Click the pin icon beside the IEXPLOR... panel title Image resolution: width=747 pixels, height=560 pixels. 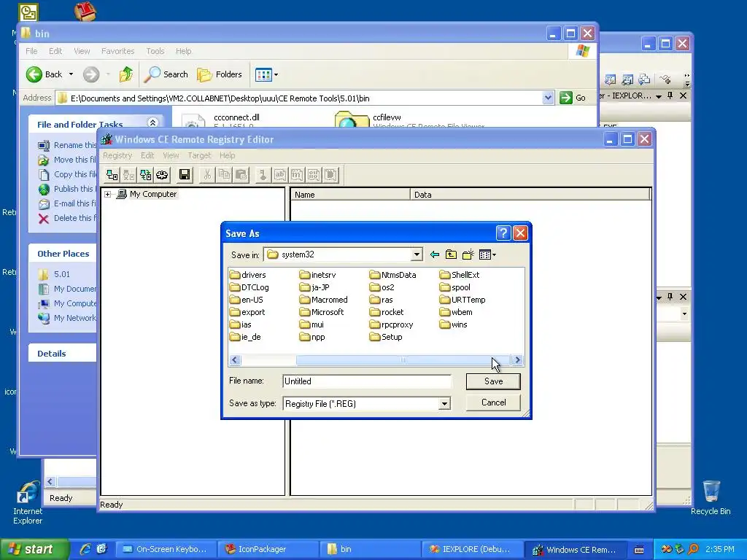(670, 96)
